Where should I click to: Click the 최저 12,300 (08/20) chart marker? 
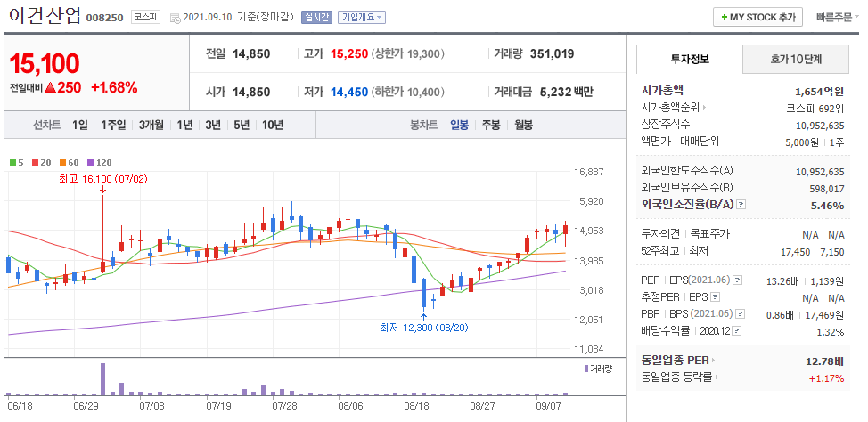pos(424,328)
